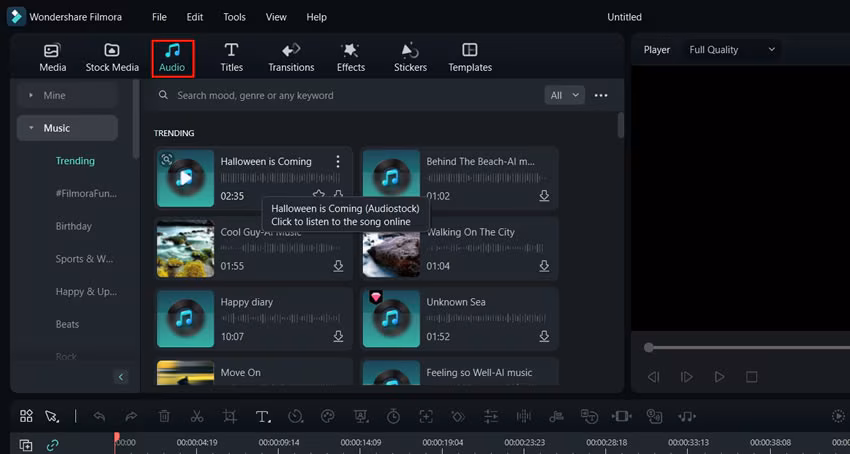Select the Happy & Up... category
The width and height of the screenshot is (850, 454).
click(86, 291)
